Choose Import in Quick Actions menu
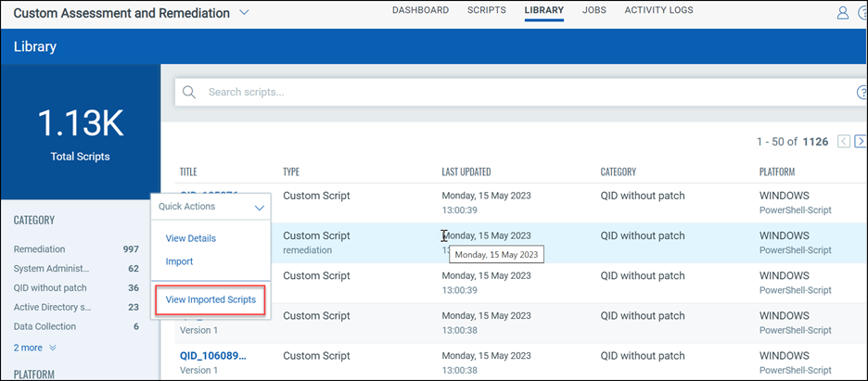This screenshot has width=868, height=381. point(179,261)
